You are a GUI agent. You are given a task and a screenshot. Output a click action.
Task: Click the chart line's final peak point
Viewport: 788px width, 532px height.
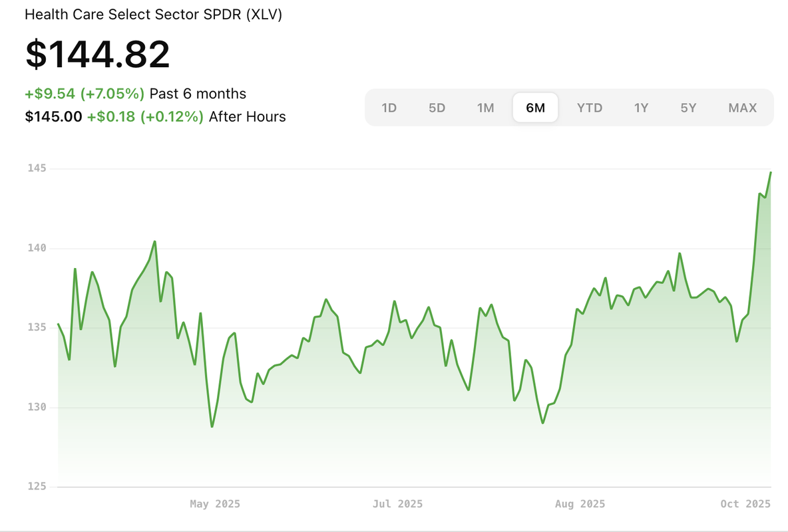pyautogui.click(x=771, y=172)
